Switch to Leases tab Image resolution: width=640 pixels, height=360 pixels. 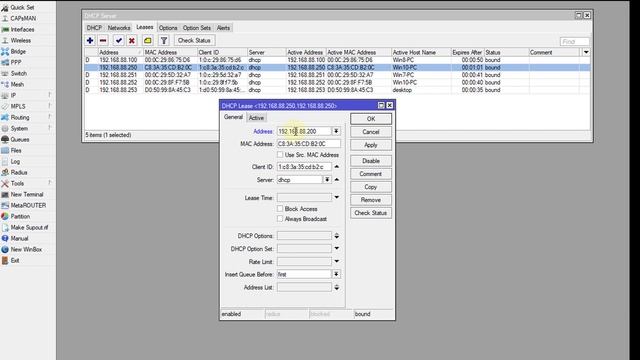click(x=144, y=27)
